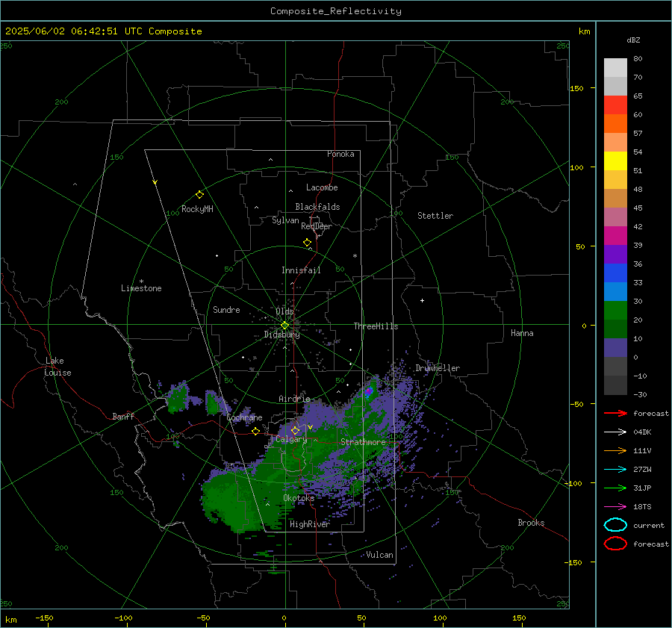Click the Innisfail label

[301, 270]
